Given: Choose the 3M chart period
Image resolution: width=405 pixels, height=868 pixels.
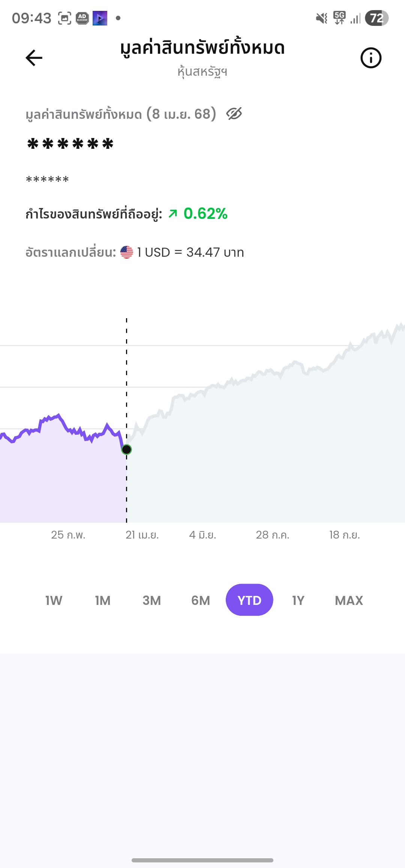Looking at the screenshot, I should pyautogui.click(x=151, y=600).
